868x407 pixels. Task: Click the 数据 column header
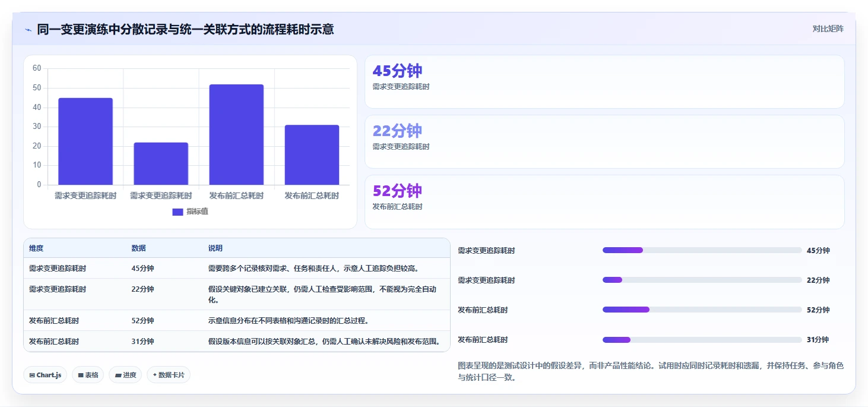(138, 248)
